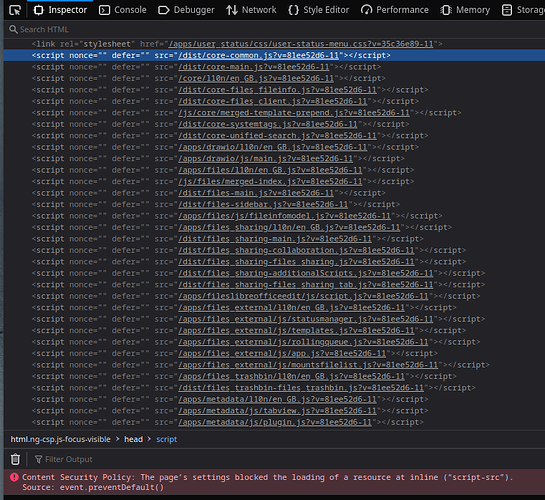Open files_sharing-collaboration.js link
This screenshot has width=545, height=500.
[x=296, y=250]
